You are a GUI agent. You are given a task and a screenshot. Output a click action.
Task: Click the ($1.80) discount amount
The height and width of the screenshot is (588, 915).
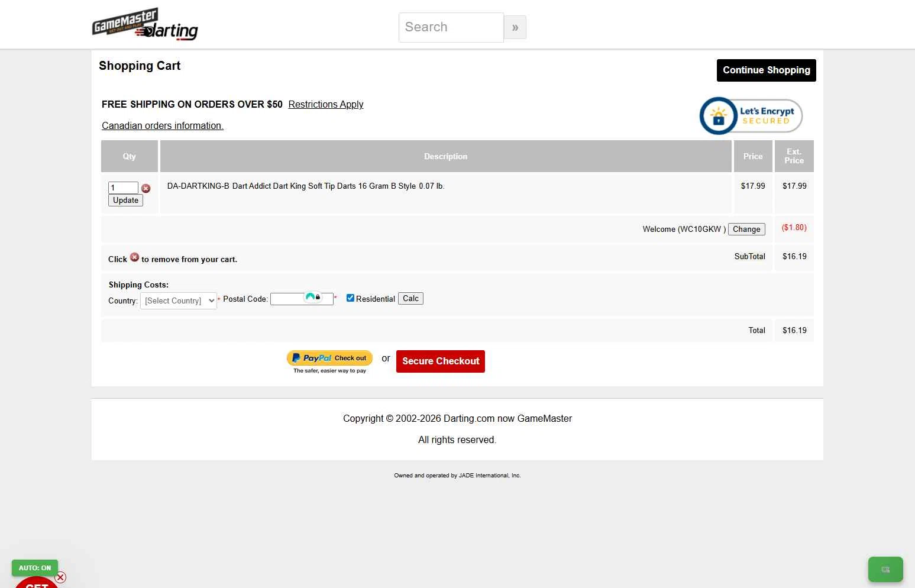[x=794, y=228]
